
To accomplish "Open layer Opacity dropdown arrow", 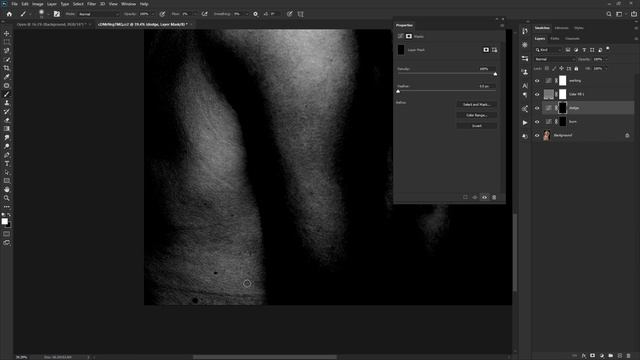I will pos(606,59).
